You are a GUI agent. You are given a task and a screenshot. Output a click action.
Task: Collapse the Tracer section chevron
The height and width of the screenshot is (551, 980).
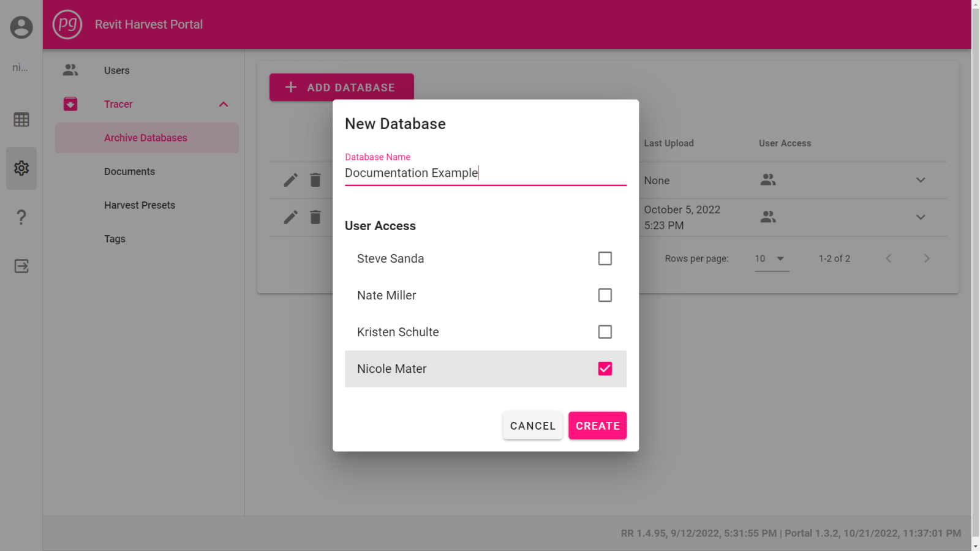tap(224, 103)
